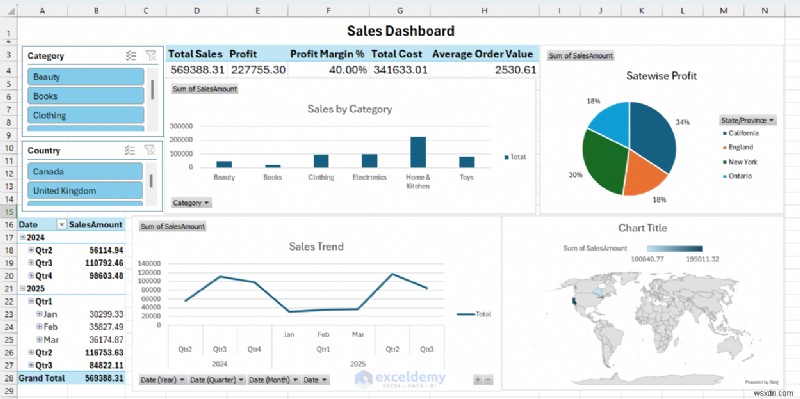Viewport: 800px width, 399px height.
Task: Click Sales Trend chart title
Action: 316,246
